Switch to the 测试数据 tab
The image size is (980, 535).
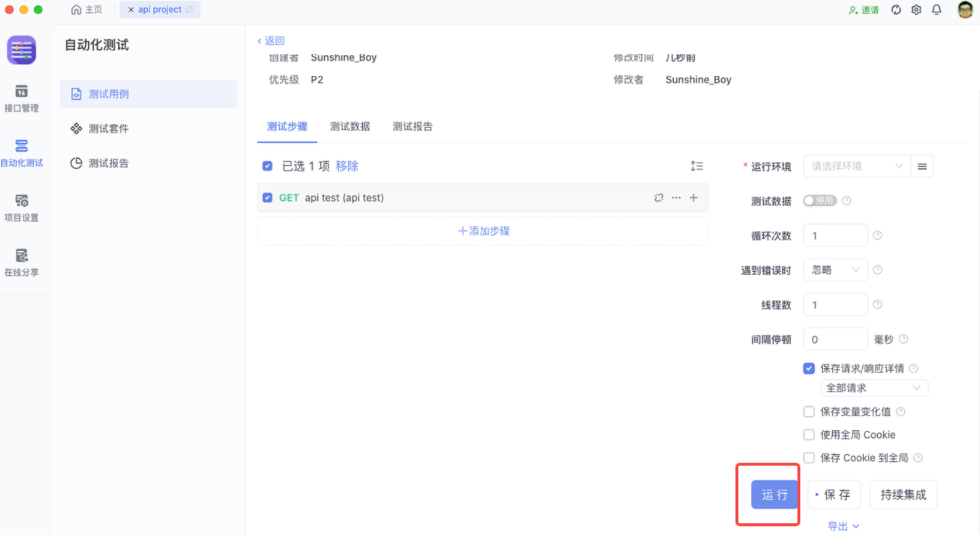tap(350, 126)
